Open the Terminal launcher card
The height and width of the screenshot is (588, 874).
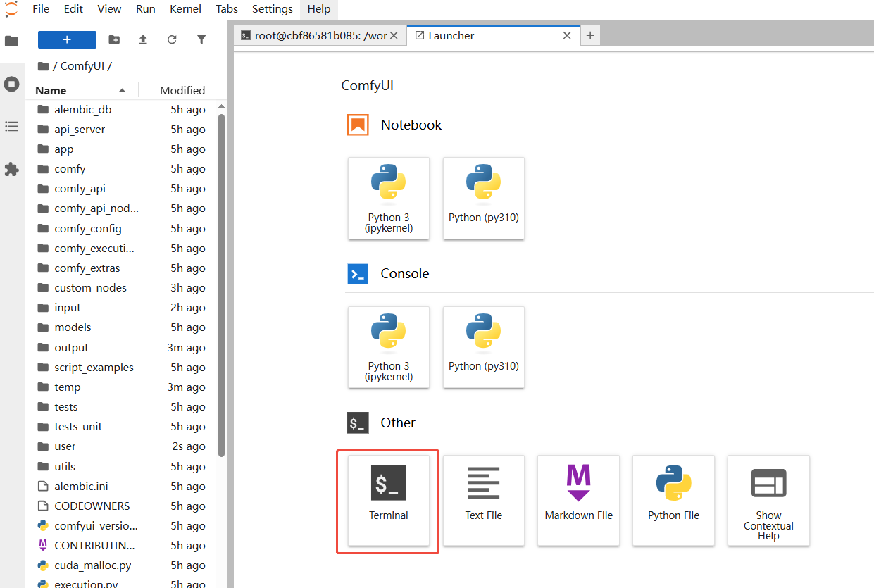(389, 500)
